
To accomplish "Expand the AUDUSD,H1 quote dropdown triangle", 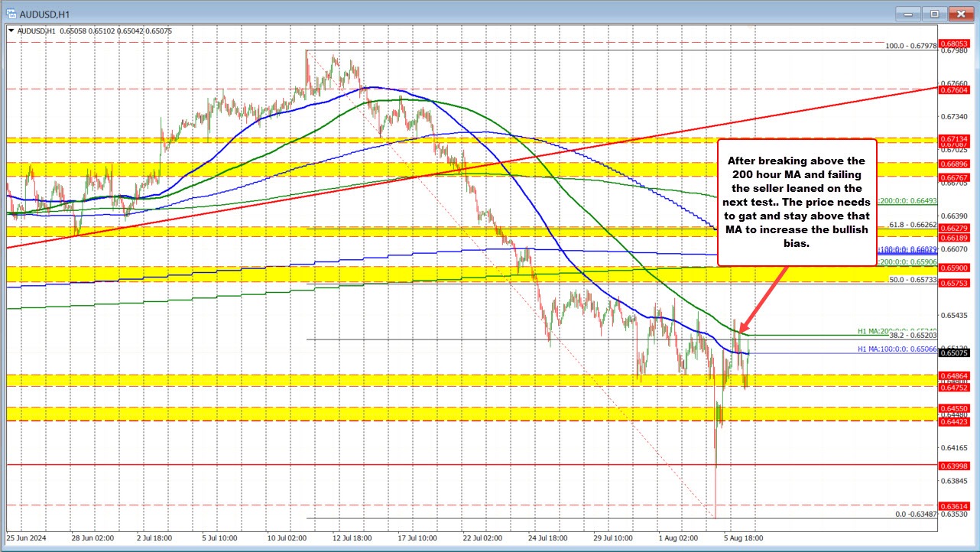I will [x=12, y=31].
